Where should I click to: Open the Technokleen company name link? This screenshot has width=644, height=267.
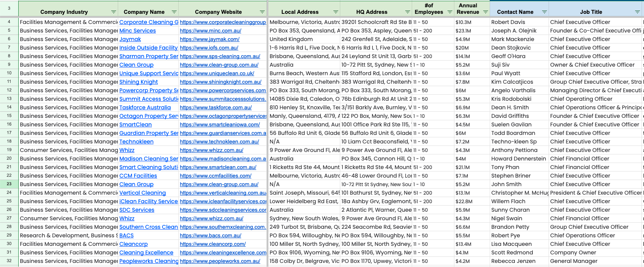[x=136, y=142]
